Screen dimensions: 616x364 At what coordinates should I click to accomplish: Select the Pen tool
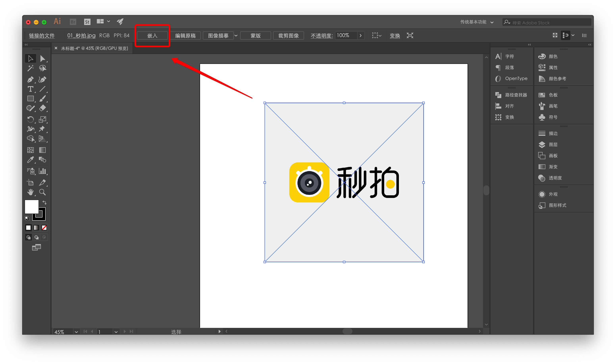30,79
